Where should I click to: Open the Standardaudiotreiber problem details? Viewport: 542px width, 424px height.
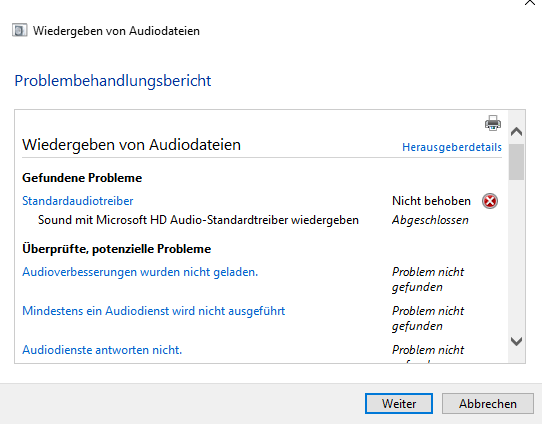point(77,201)
